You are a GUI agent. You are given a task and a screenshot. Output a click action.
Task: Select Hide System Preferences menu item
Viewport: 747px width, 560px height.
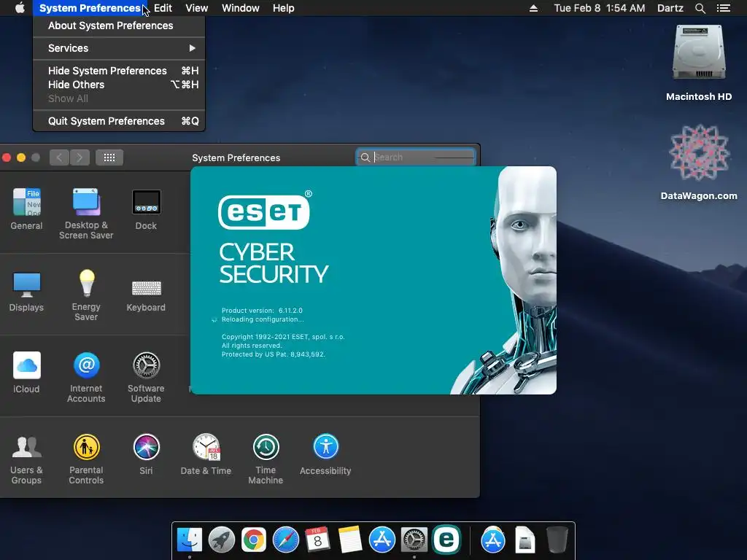tap(119, 71)
